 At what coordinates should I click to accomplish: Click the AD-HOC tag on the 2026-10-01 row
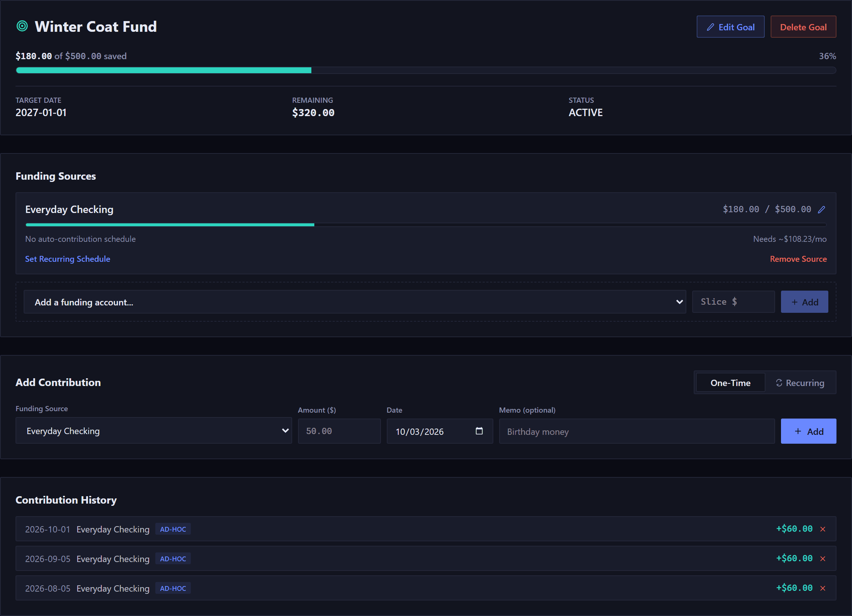click(173, 529)
